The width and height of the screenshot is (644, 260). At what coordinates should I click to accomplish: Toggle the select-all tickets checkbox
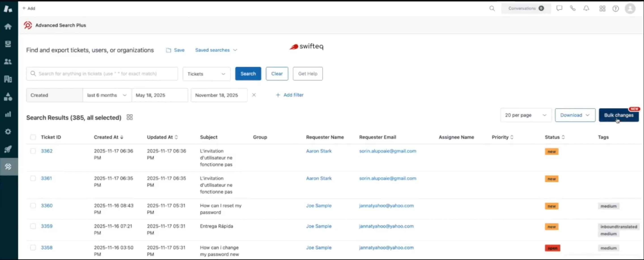[33, 137]
